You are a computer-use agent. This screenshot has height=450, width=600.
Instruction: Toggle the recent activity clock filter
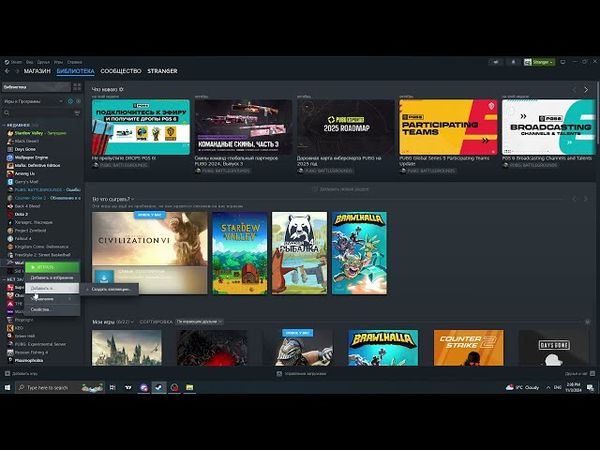(x=70, y=101)
